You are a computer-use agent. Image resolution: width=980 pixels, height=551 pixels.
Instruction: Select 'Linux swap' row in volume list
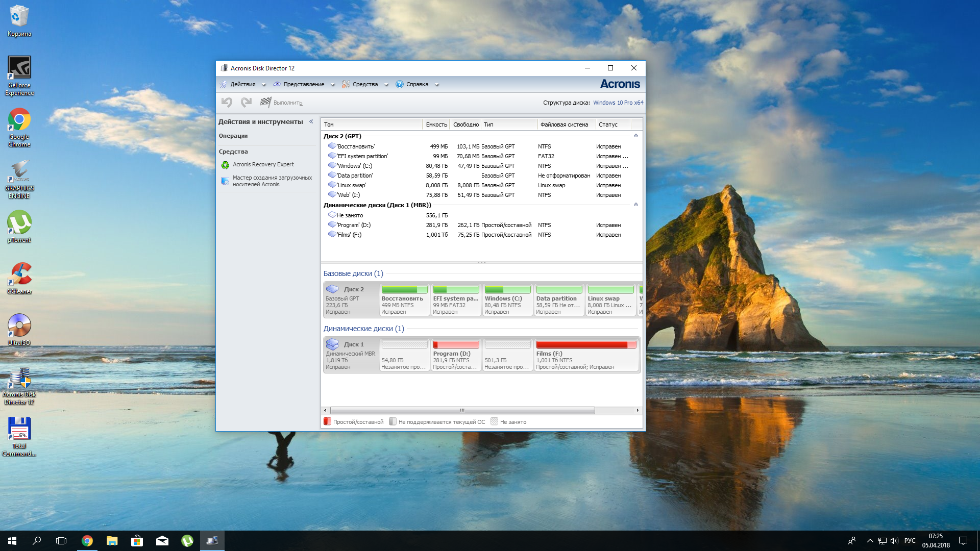pyautogui.click(x=481, y=185)
